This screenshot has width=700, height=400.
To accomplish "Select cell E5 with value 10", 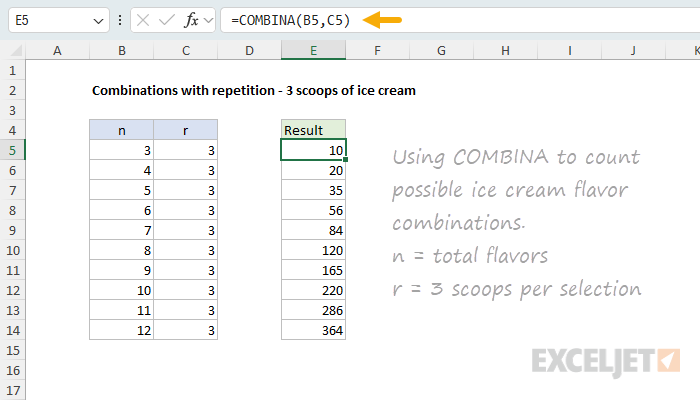I will tap(313, 150).
